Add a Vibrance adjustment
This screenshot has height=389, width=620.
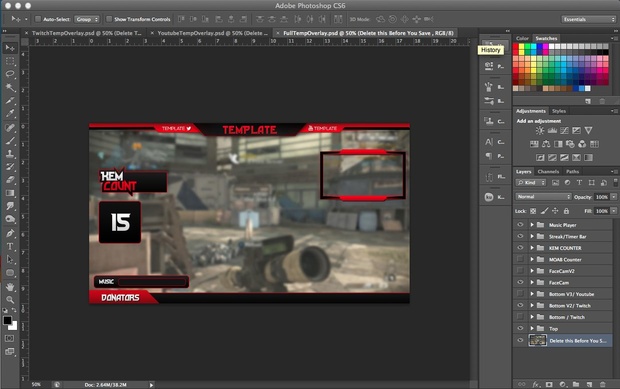pos(588,130)
